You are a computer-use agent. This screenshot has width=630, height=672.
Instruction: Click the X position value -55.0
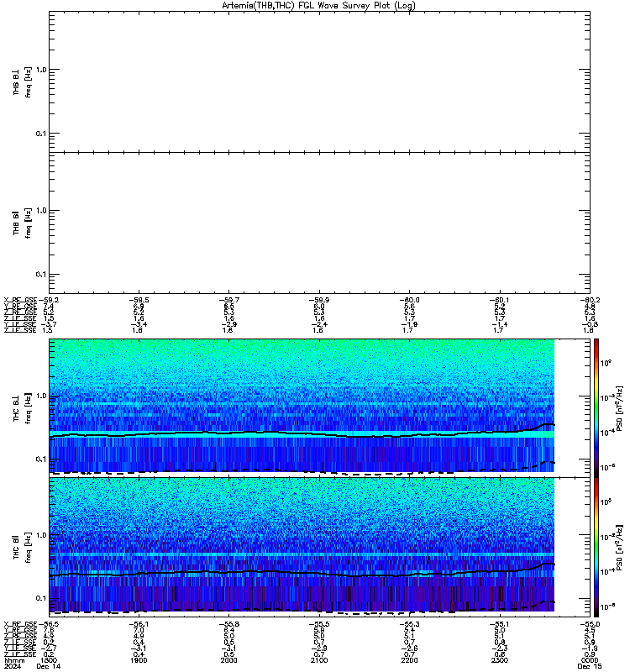[590, 624]
